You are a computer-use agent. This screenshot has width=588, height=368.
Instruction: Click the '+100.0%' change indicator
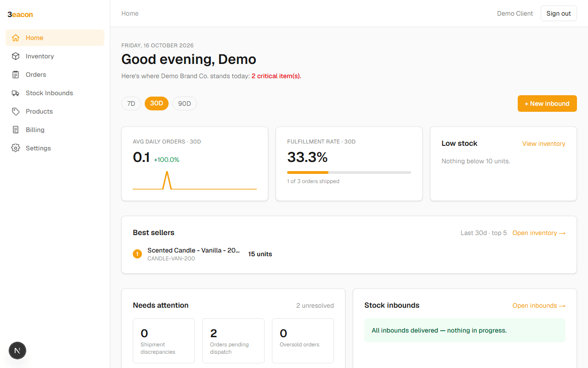coord(166,160)
